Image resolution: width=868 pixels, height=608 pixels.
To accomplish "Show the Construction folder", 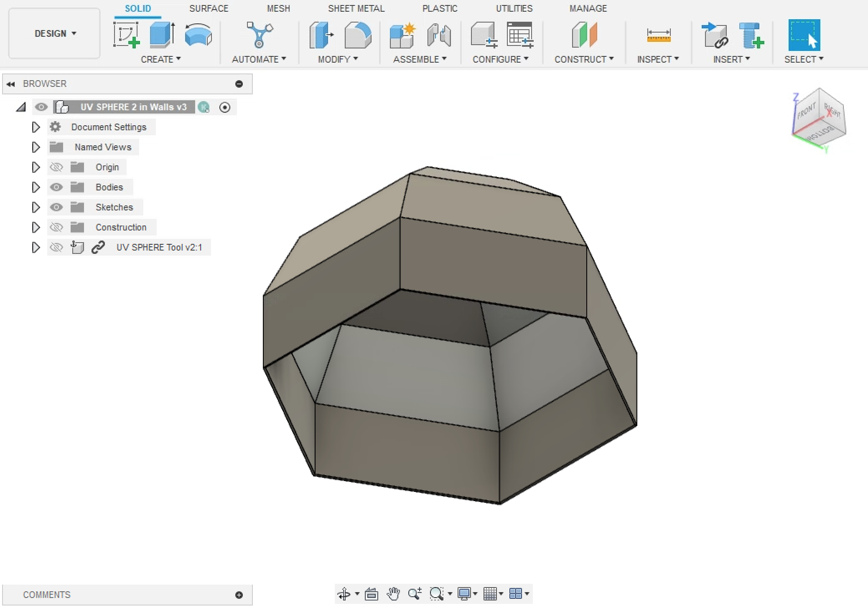I will pos(56,227).
